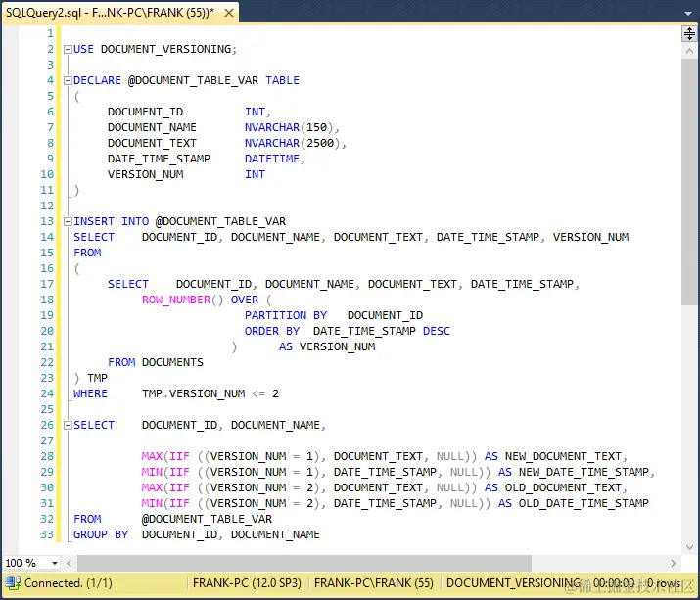Close the SQLQuery2.sql tab
Viewport: 700px width, 600px height.
click(x=229, y=13)
